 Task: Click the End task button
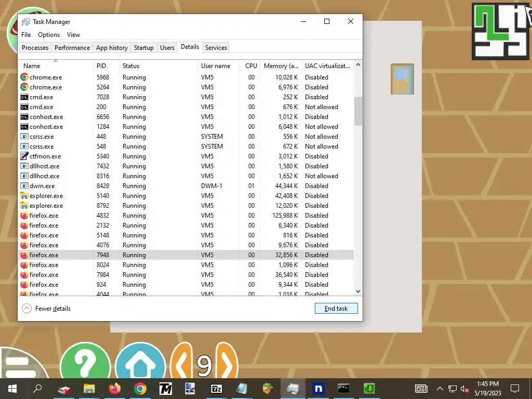pyautogui.click(x=336, y=309)
